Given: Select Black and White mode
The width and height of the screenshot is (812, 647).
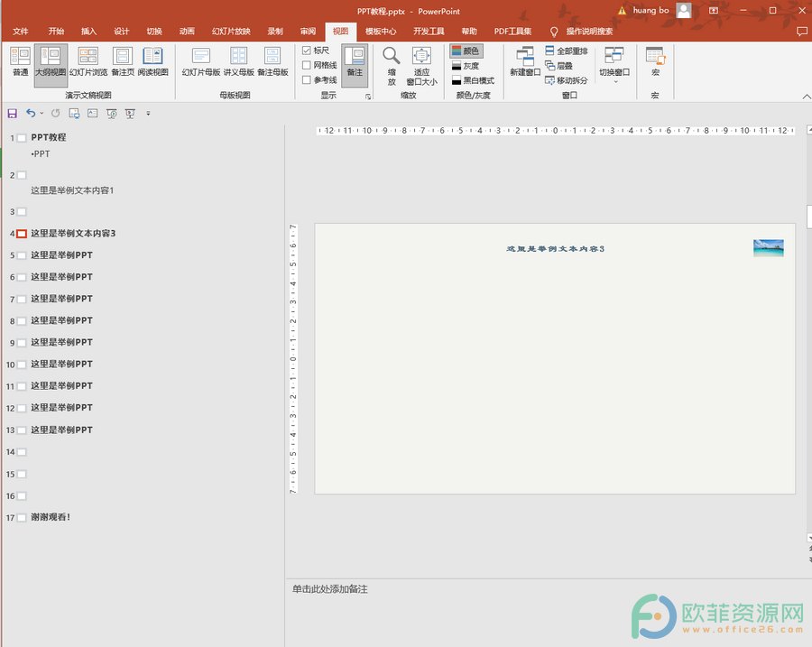Looking at the screenshot, I should pos(474,80).
